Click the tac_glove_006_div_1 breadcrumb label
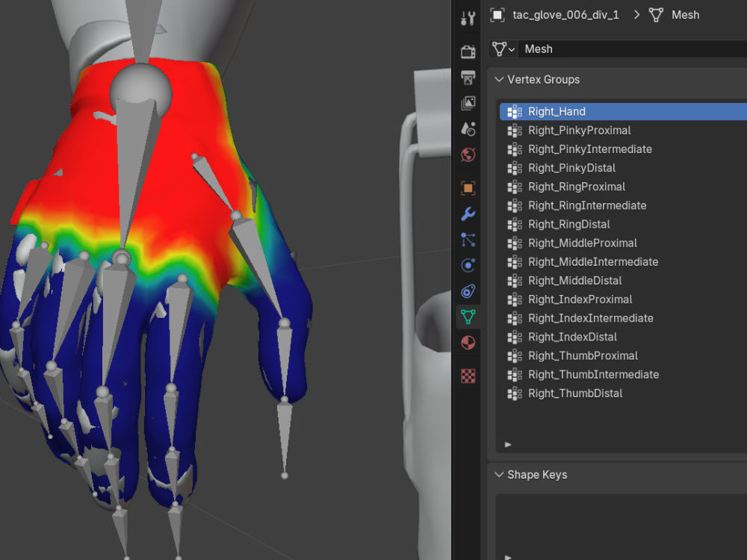 [566, 15]
